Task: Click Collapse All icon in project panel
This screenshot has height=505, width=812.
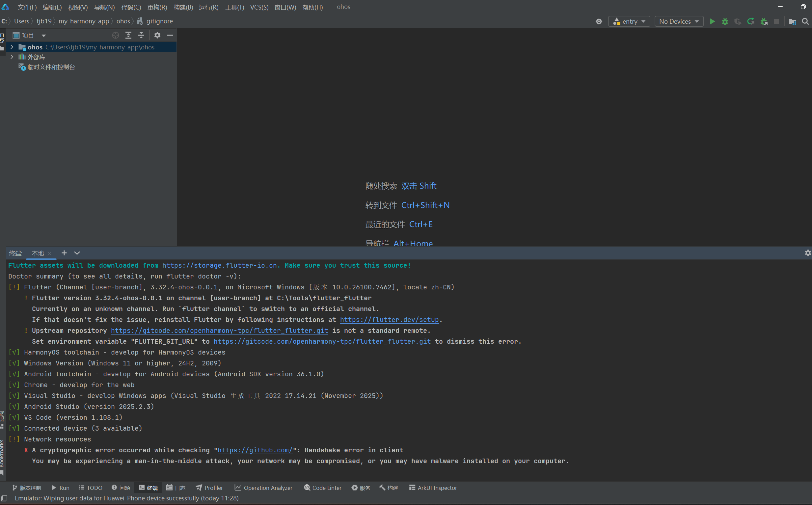Action: point(141,36)
